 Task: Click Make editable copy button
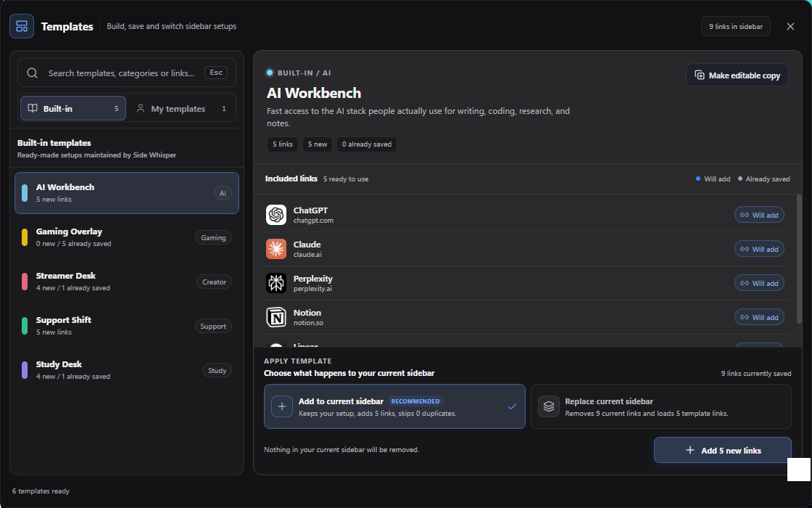(737, 75)
